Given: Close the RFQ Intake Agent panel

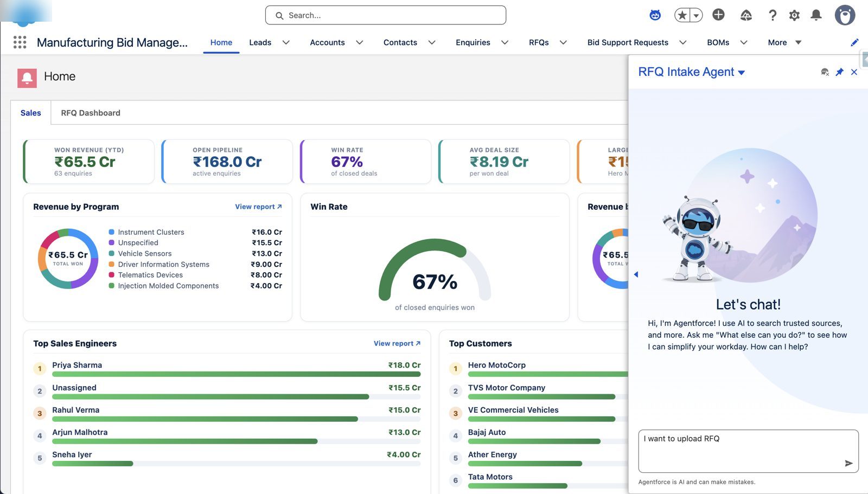Looking at the screenshot, I should [854, 72].
